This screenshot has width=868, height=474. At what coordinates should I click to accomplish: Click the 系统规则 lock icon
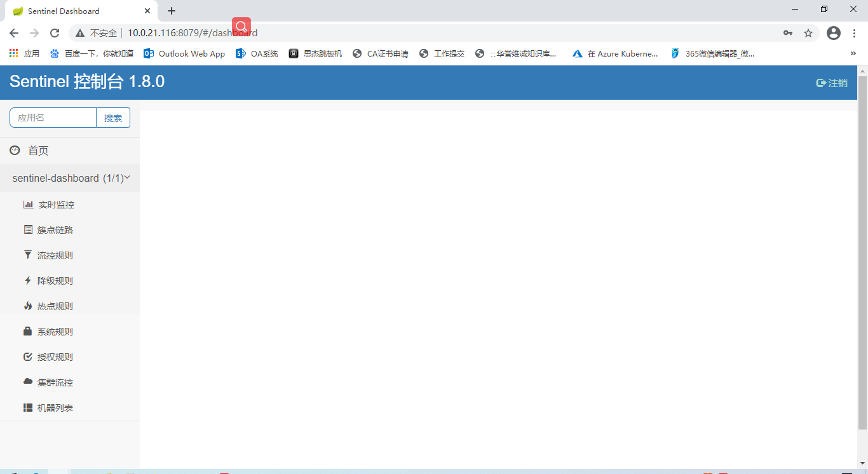click(x=28, y=331)
